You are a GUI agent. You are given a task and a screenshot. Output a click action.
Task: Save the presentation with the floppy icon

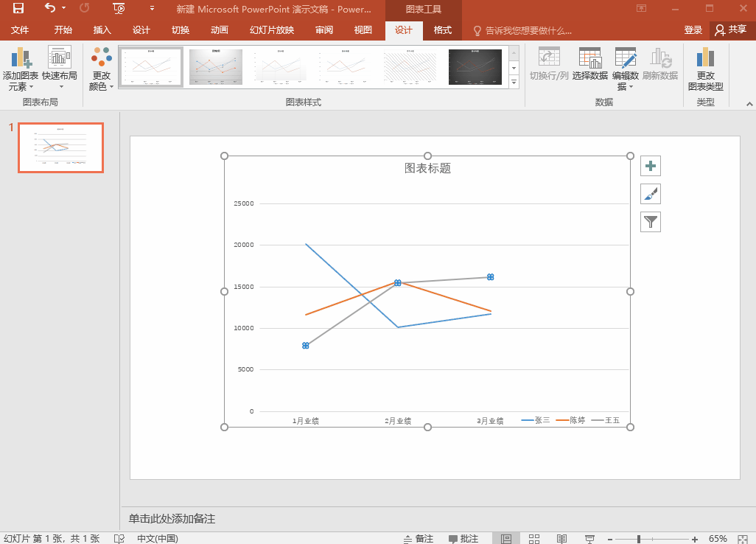point(18,8)
